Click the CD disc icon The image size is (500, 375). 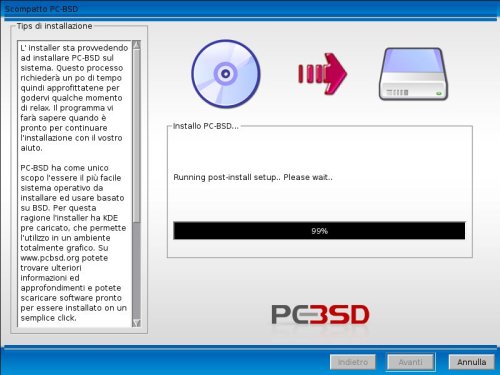tap(226, 74)
